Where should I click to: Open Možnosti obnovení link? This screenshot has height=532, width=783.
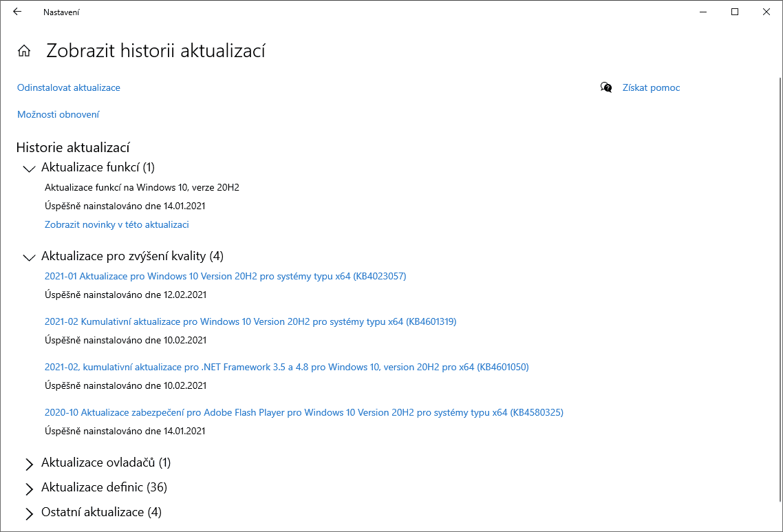pos(58,114)
